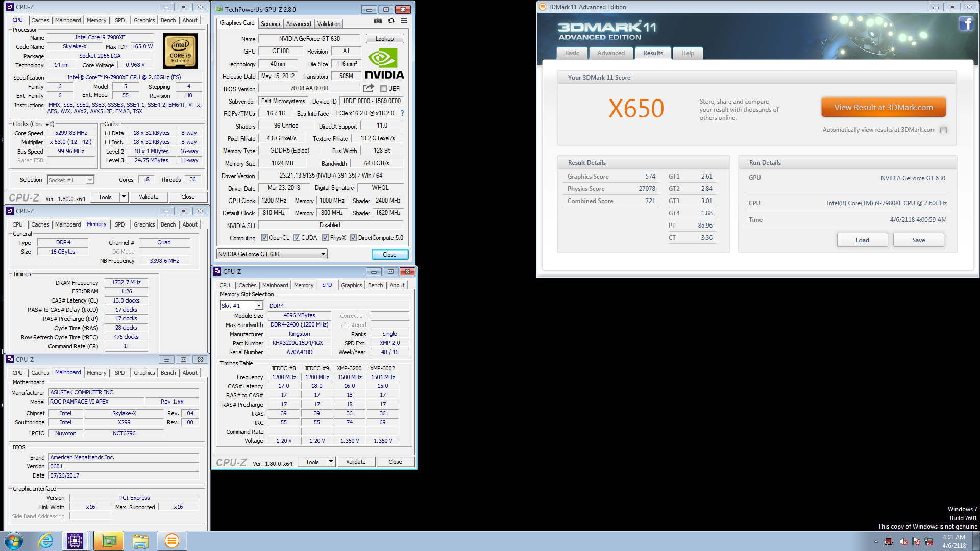Open Graphics tab in the CPU-Z Mainboard window
Screen dimensions: 980x551
click(x=144, y=373)
